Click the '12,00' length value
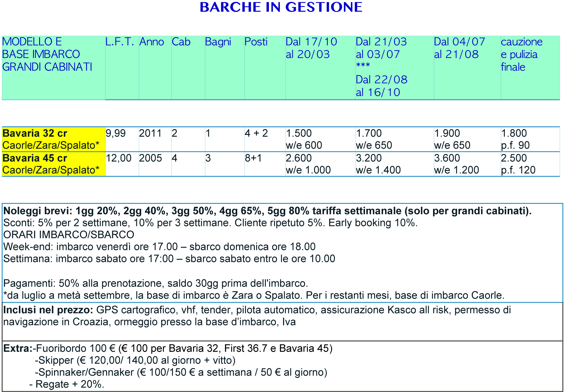Screen dimensions: 565x392 click(x=119, y=158)
